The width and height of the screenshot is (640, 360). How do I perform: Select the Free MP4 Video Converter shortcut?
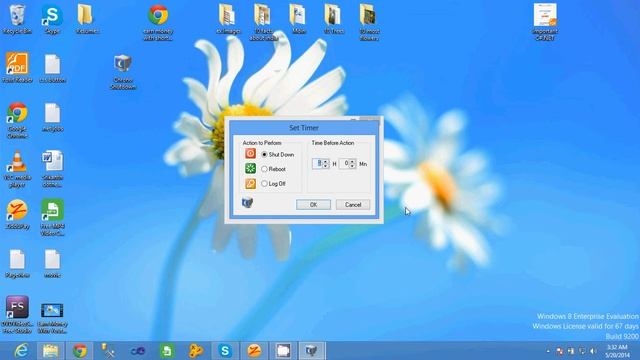click(52, 218)
